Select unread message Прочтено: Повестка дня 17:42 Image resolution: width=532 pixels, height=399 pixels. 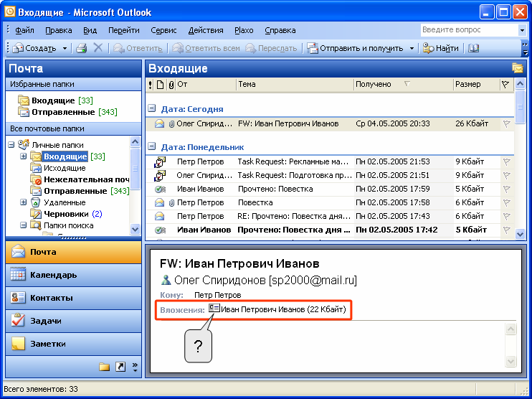point(329,230)
